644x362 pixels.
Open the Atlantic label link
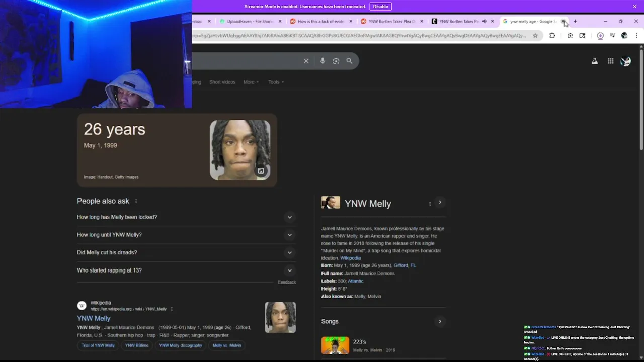coord(355,281)
